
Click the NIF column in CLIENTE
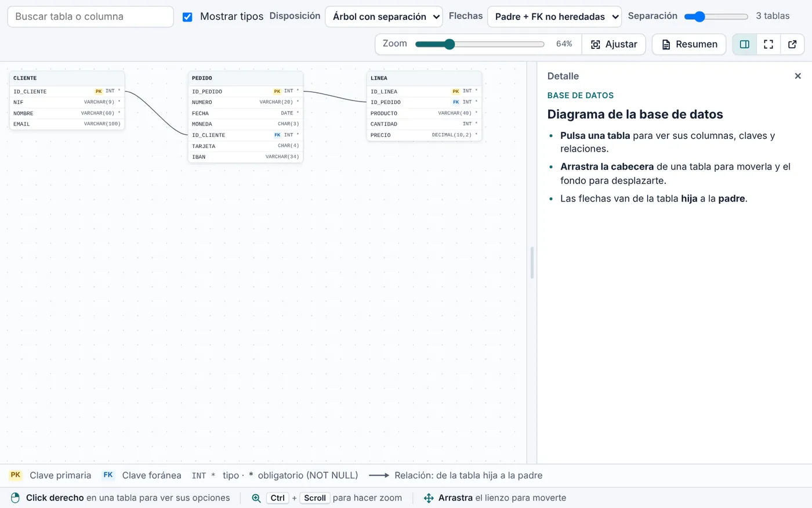[x=67, y=102]
